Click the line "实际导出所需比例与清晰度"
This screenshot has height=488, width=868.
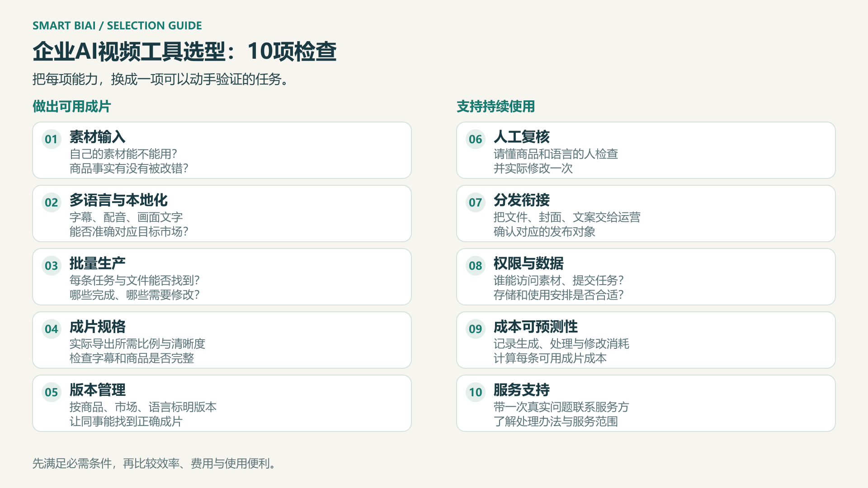tap(137, 344)
